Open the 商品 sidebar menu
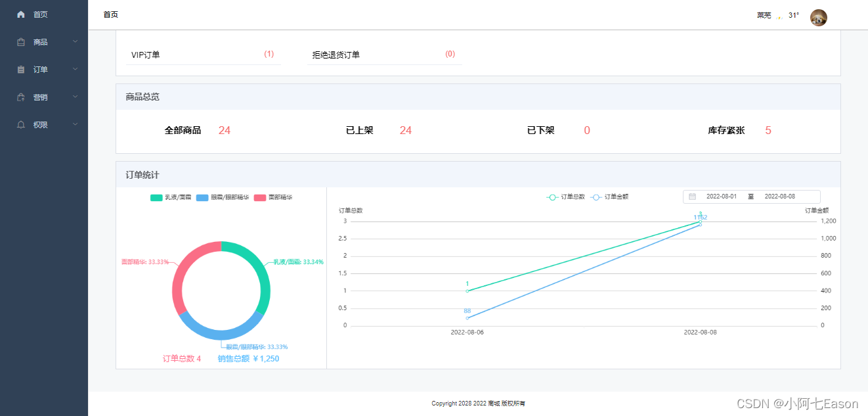The height and width of the screenshot is (416, 868). tap(44, 41)
